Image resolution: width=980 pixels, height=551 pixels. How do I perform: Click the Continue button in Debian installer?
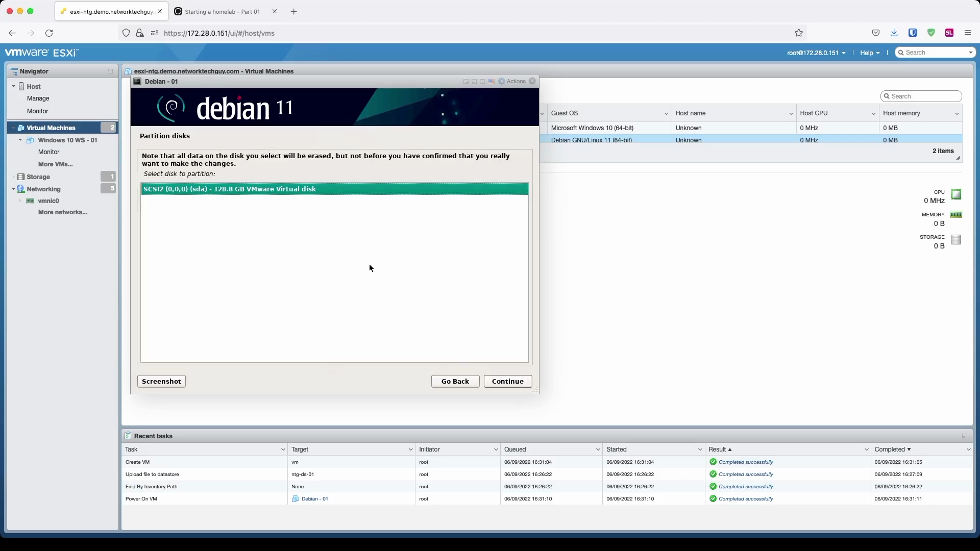click(508, 382)
